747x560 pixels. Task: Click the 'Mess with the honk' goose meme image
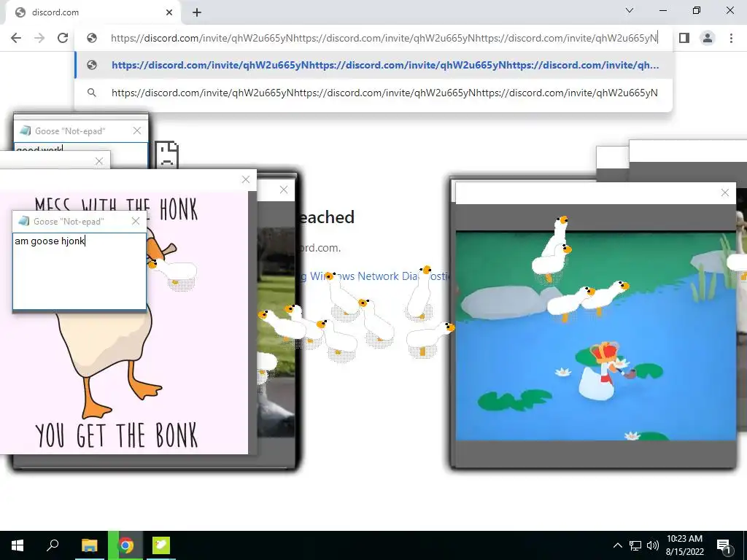pyautogui.click(x=124, y=322)
